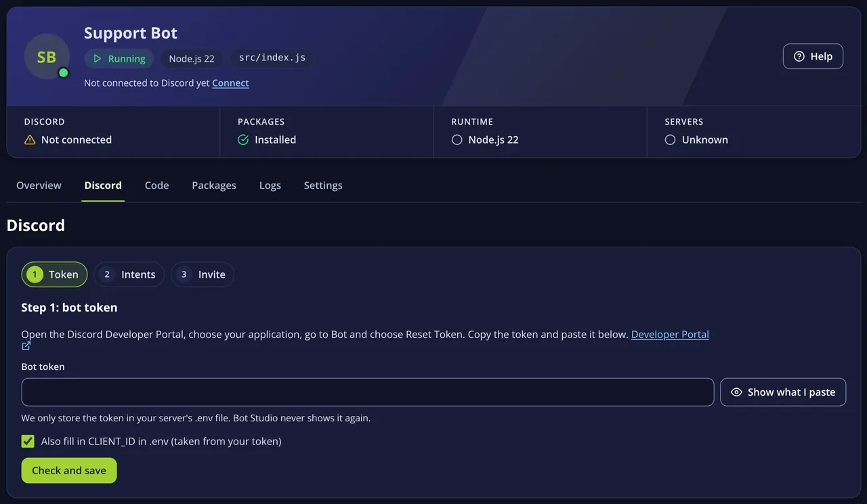Viewport: 867px width, 504px height.
Task: Click the Connect link
Action: click(230, 83)
